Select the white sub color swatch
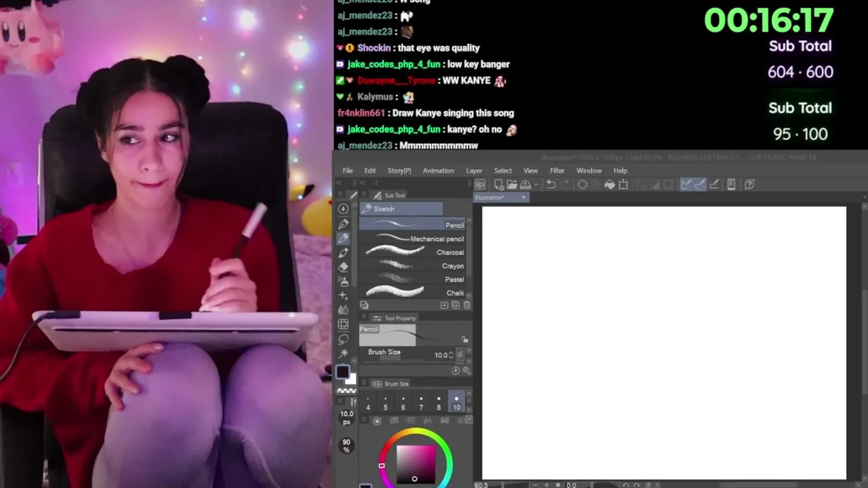 [351, 380]
